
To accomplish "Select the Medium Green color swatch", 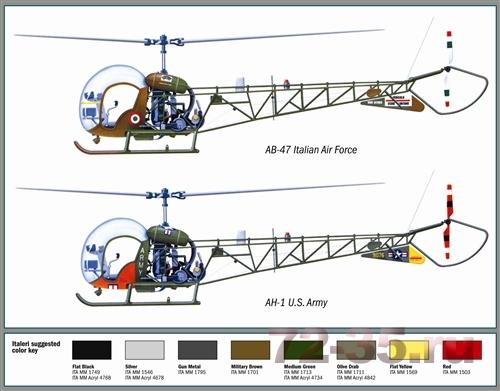I will coord(303,350).
